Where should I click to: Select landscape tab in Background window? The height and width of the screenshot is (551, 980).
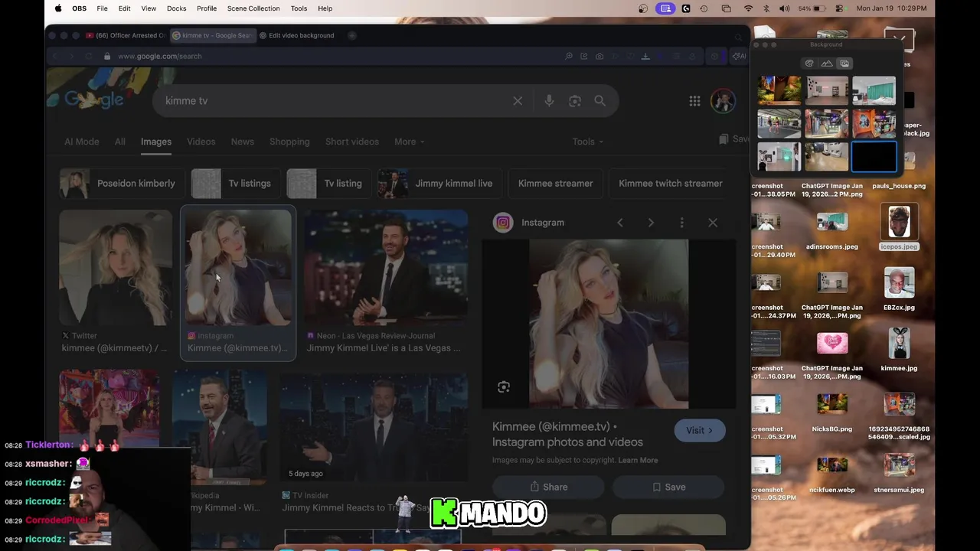(x=827, y=64)
